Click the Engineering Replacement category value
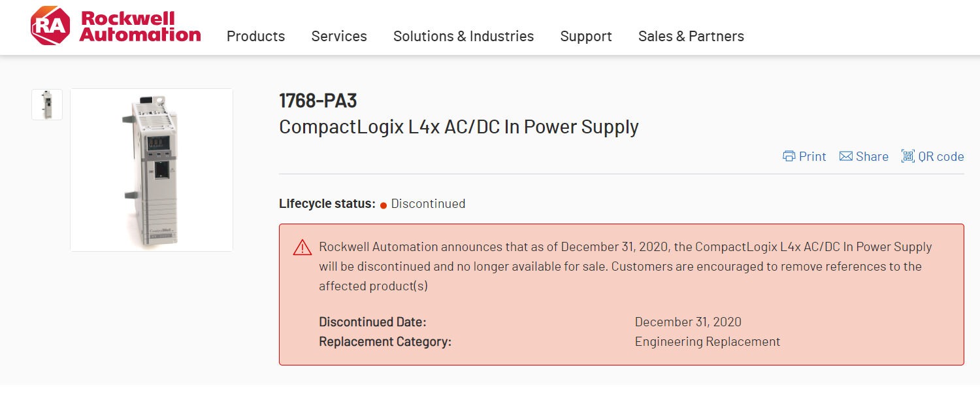The width and height of the screenshot is (980, 406). tap(708, 341)
